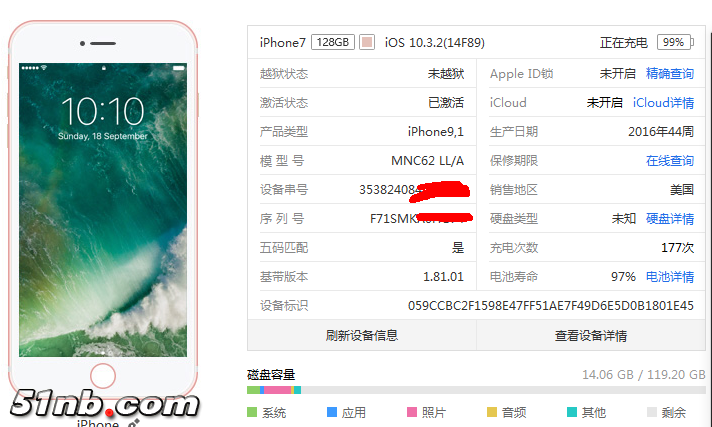The height and width of the screenshot is (427, 712).
Task: Click the 查看设备详情 button
Action: pyautogui.click(x=591, y=335)
